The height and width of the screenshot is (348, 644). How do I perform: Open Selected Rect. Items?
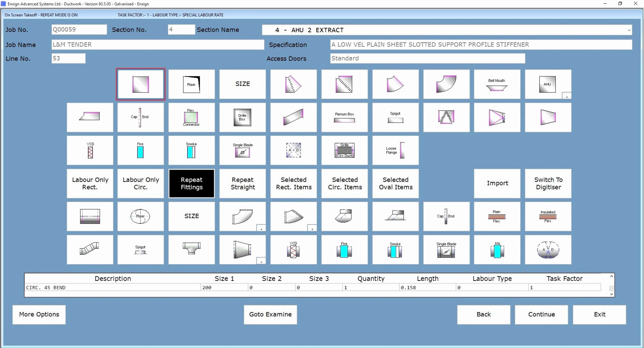coord(293,183)
